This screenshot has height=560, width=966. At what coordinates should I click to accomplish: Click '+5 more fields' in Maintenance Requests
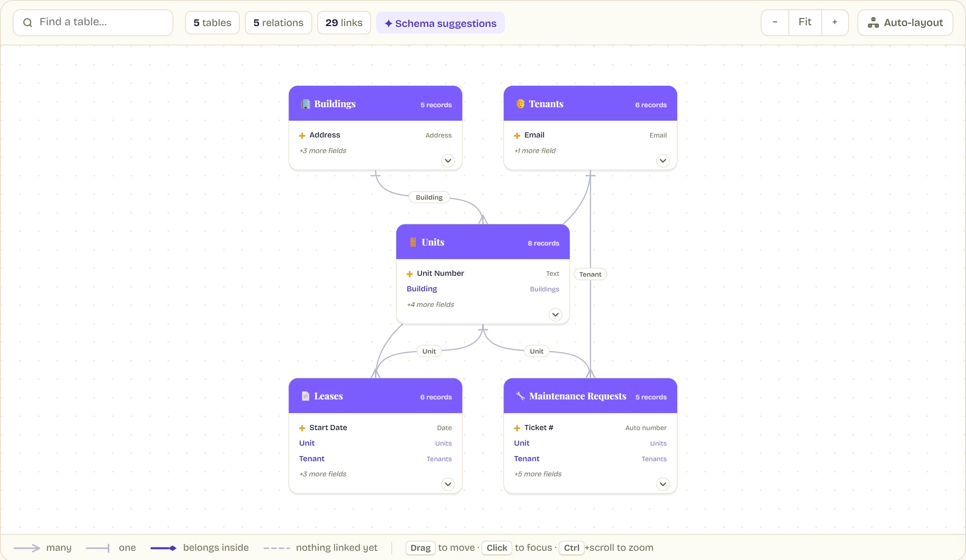538,474
